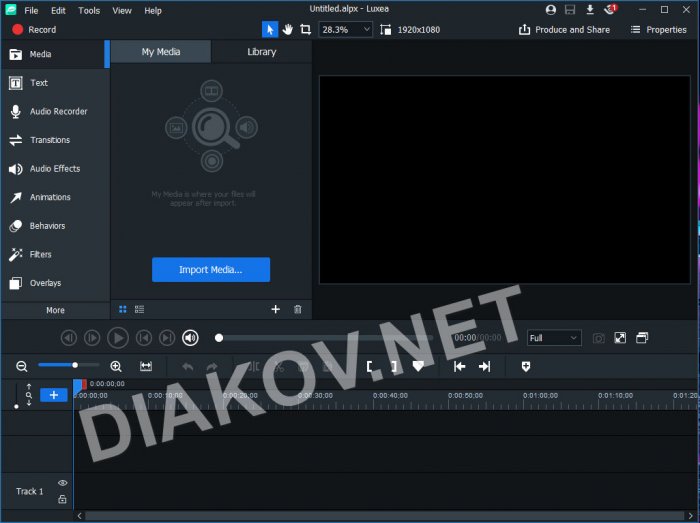Activate the Pan hand tool
The height and width of the screenshot is (523, 700).
tap(288, 30)
